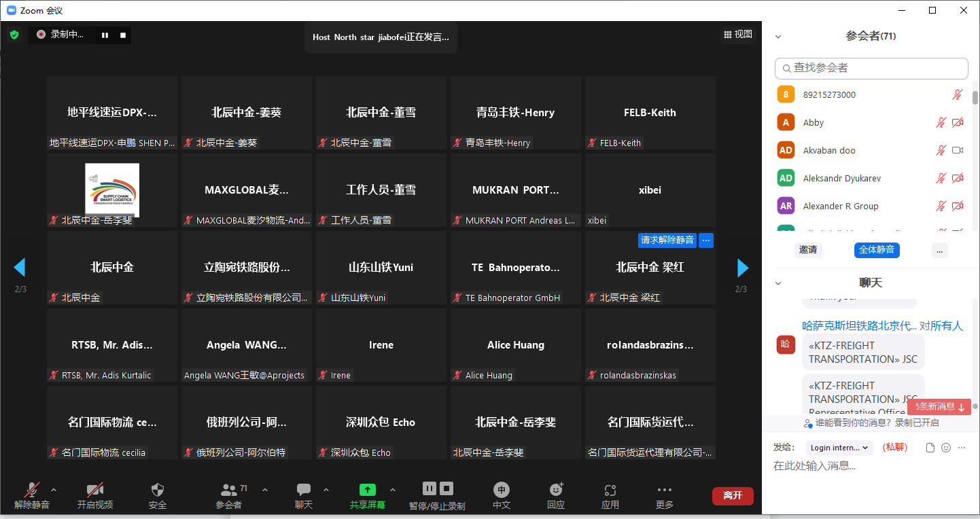Open the Reactions smiley icon

(x=556, y=490)
